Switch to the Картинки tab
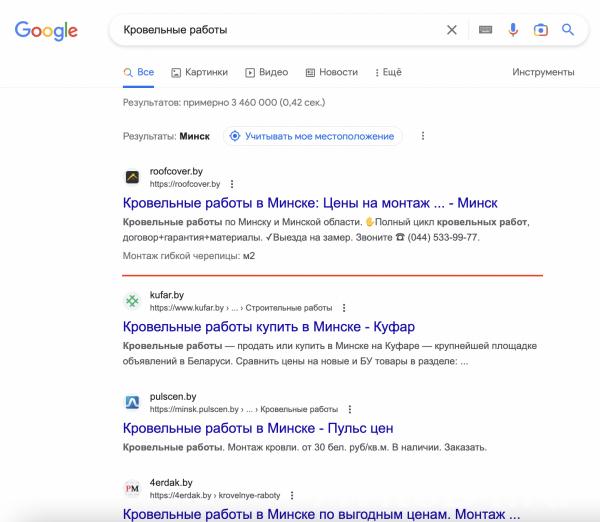 point(199,72)
